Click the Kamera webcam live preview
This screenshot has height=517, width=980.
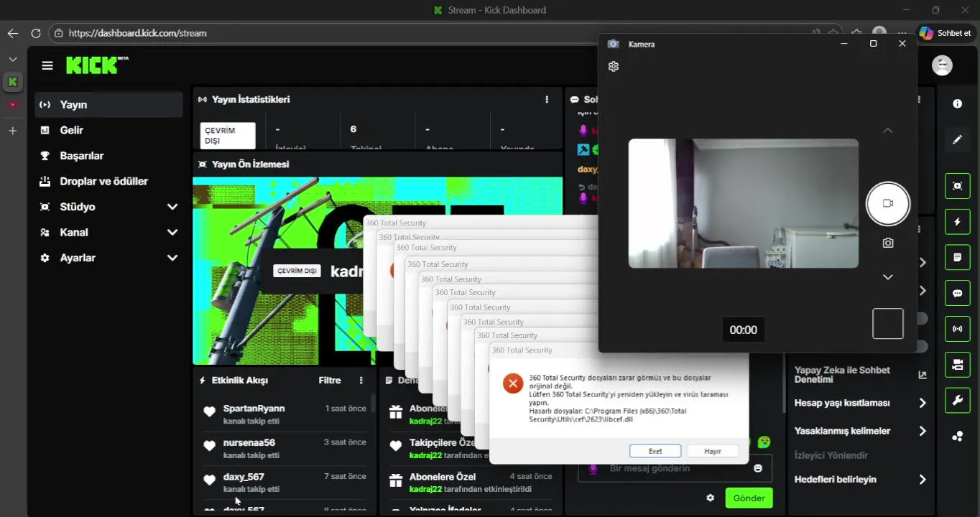tap(743, 203)
